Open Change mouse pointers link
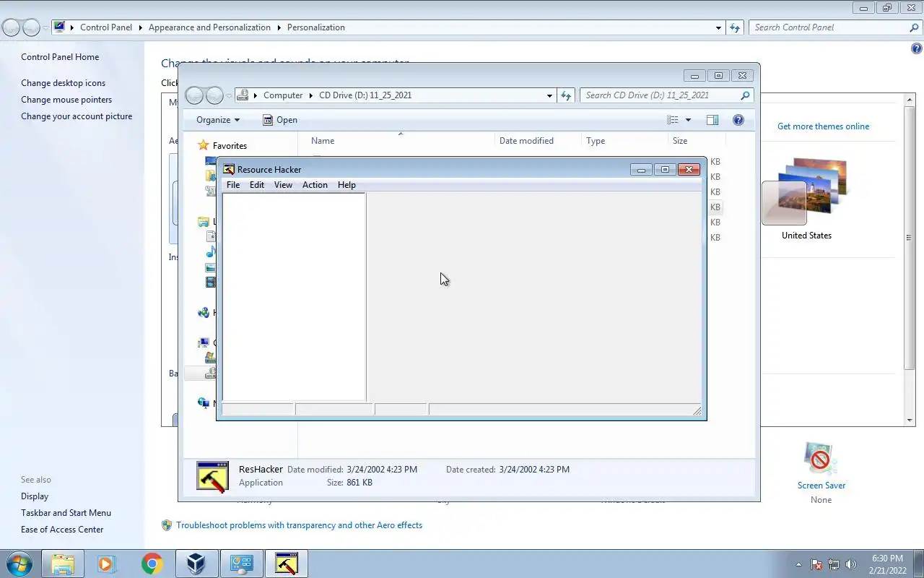The width and height of the screenshot is (924, 578). [66, 100]
